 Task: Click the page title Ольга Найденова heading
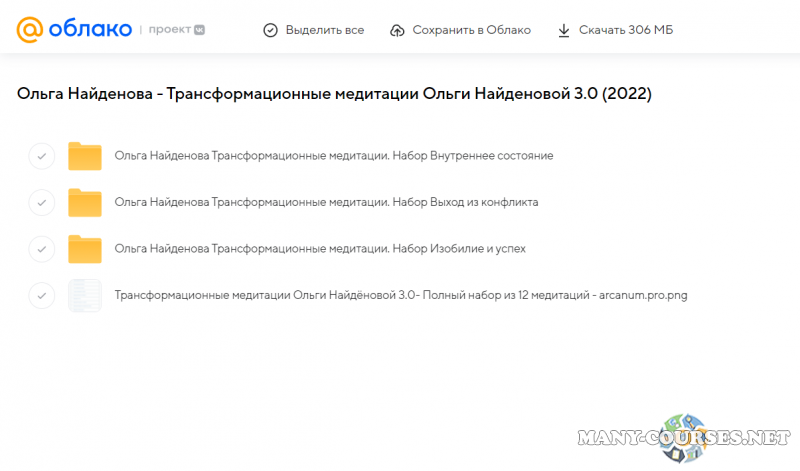pyautogui.click(x=334, y=94)
